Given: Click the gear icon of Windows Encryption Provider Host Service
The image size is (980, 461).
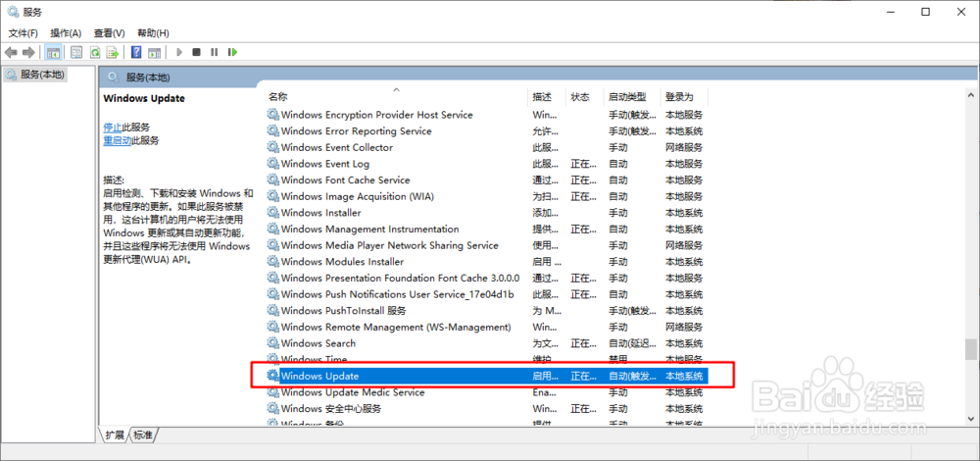Looking at the screenshot, I should (273, 115).
